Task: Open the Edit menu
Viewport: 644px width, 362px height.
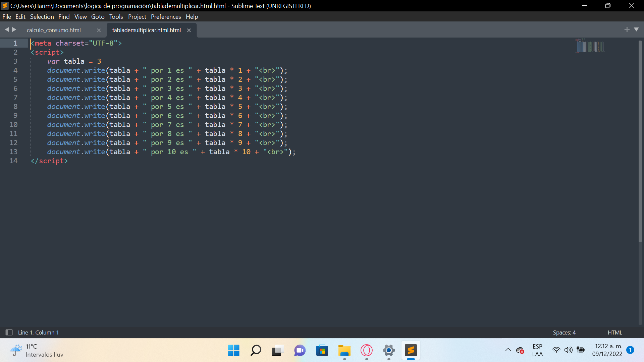Action: click(x=20, y=16)
